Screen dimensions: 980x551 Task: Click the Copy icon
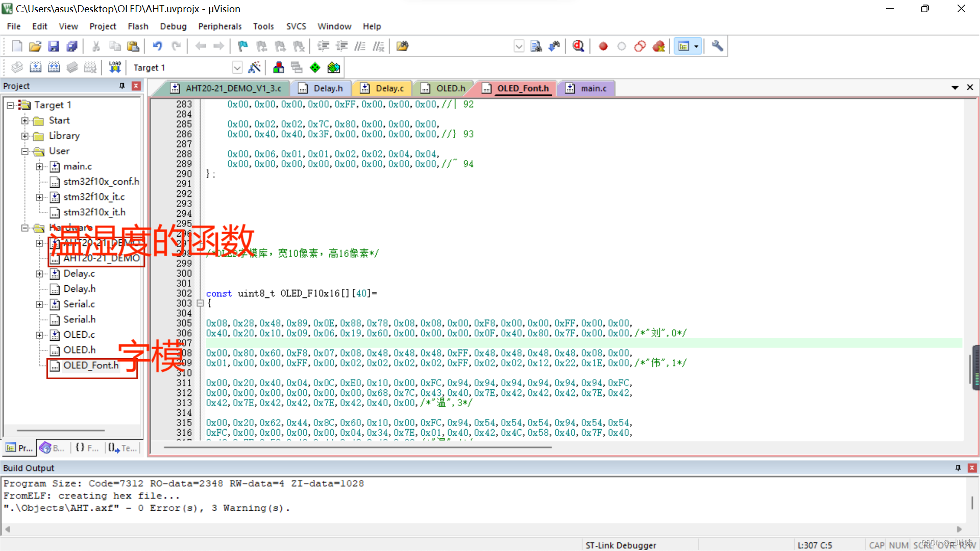point(115,46)
